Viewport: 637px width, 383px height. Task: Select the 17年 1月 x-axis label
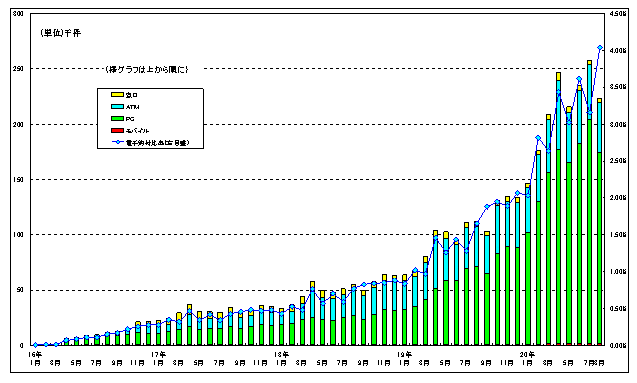tap(158, 358)
